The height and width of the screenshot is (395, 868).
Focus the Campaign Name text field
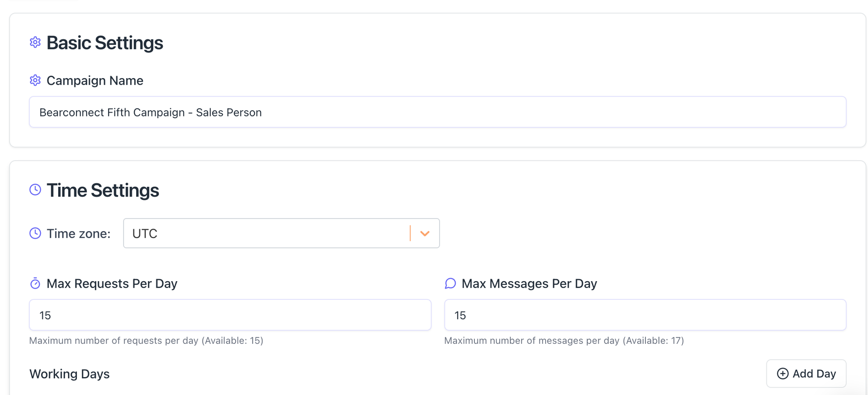437,112
